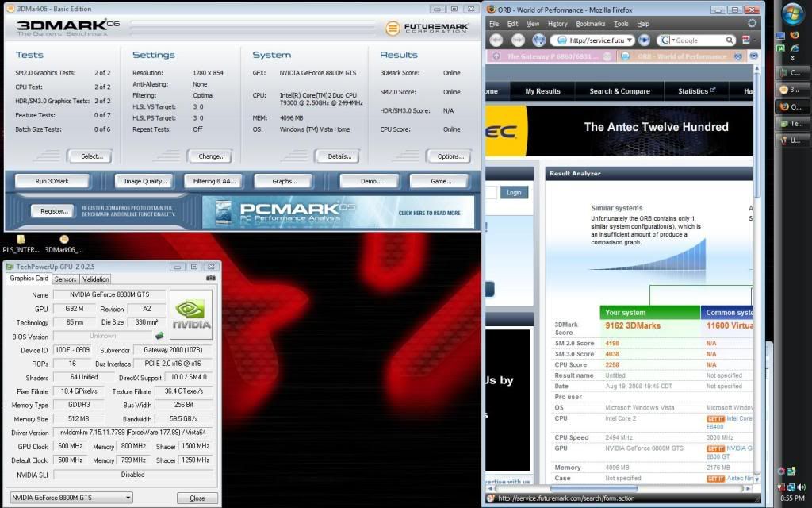
Task: Expand the Quick Launch overflow chevron
Action: 792,58
